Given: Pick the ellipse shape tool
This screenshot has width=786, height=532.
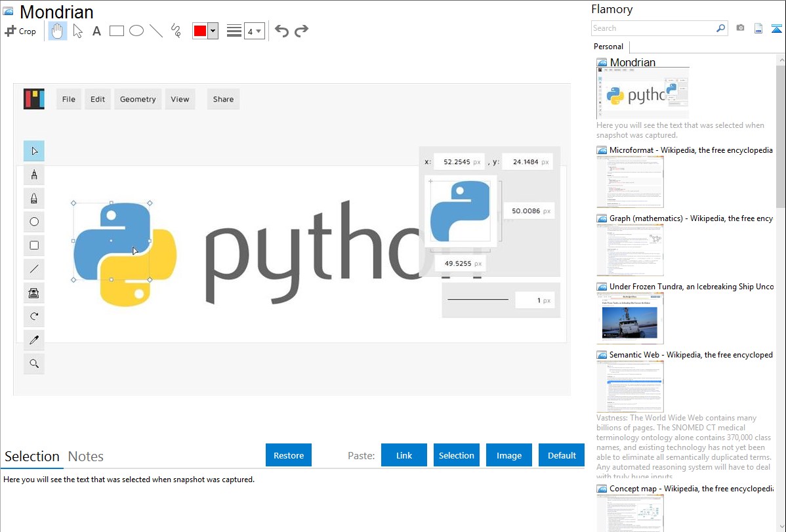Looking at the screenshot, I should pyautogui.click(x=136, y=31).
